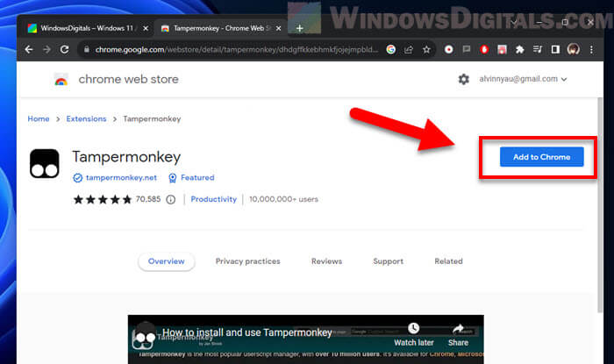This screenshot has height=364, width=614.
Task: Click the share page icon
Action: coord(409,49)
